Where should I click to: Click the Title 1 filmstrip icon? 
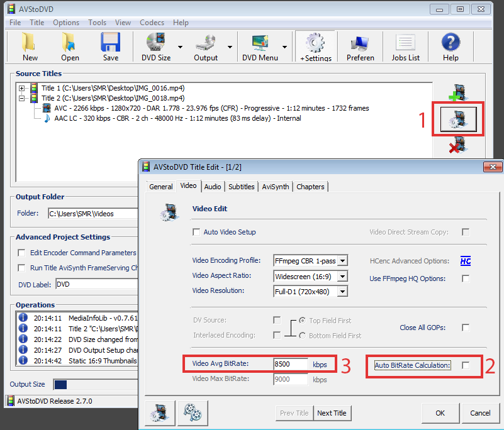(34, 88)
